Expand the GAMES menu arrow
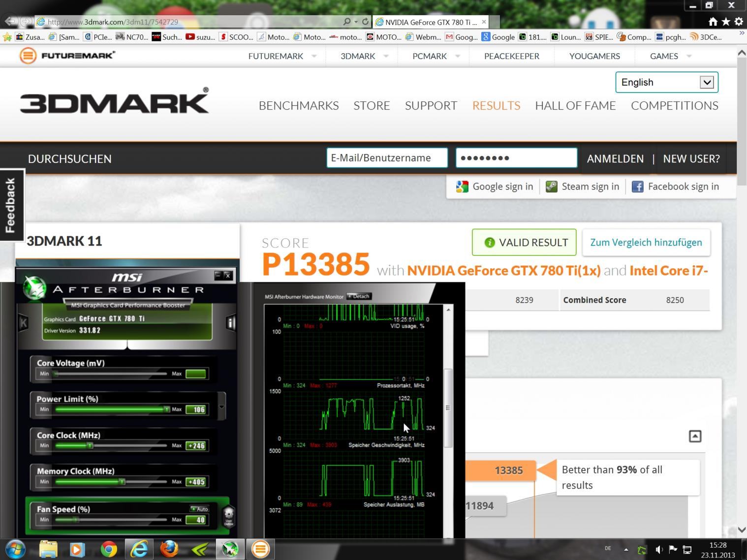The height and width of the screenshot is (560, 747). coord(689,56)
